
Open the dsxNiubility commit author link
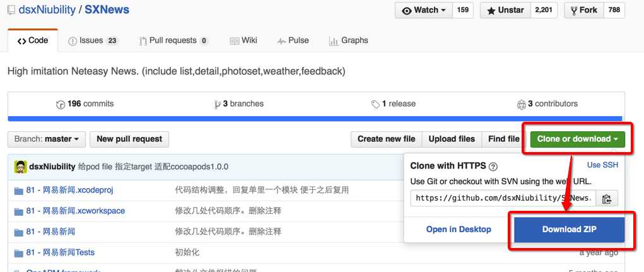[x=52, y=167]
